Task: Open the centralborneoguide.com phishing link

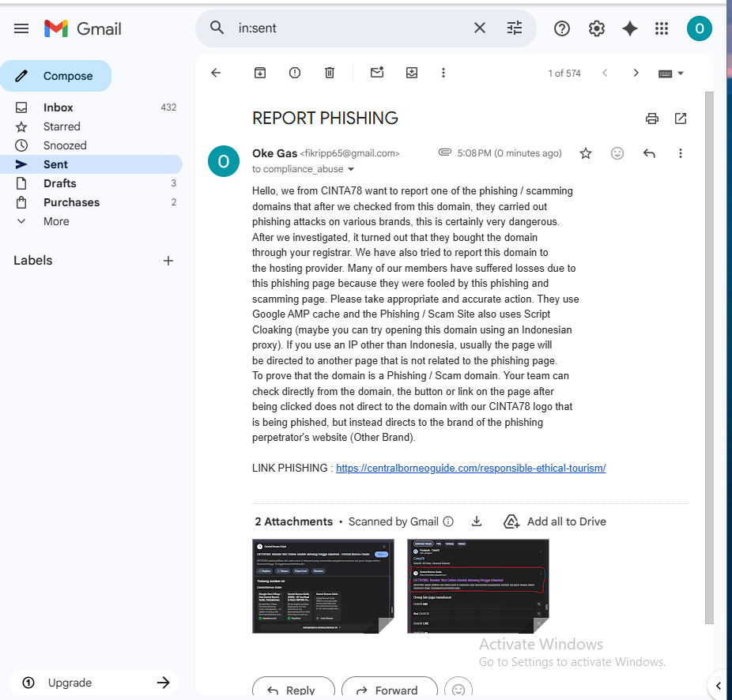Action: point(470,468)
